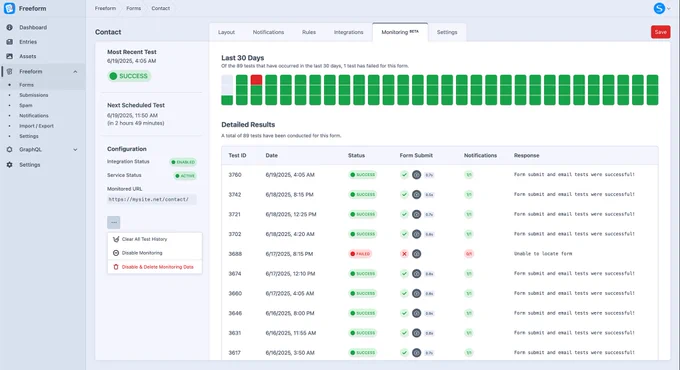This screenshot has width=680, height=370.
Task: Click the GraphQL sidebar icon
Action: click(10, 149)
